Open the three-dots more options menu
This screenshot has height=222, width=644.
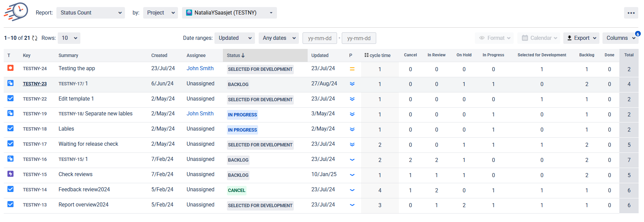tap(631, 13)
